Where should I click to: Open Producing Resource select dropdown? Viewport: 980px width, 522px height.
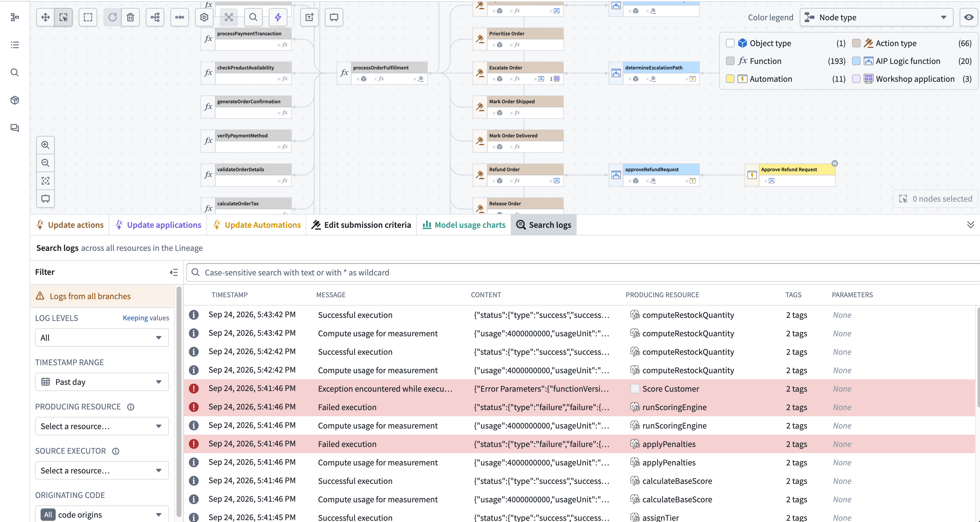pyautogui.click(x=102, y=426)
